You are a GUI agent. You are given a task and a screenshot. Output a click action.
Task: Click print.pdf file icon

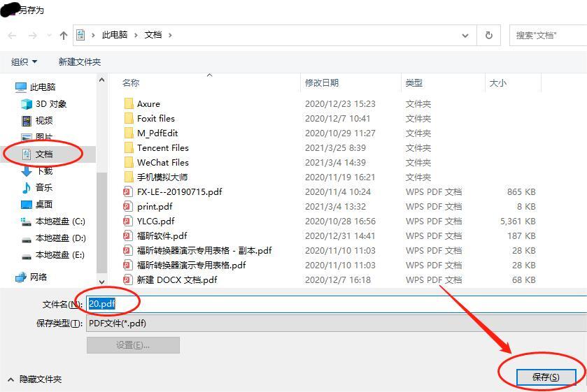click(128, 206)
